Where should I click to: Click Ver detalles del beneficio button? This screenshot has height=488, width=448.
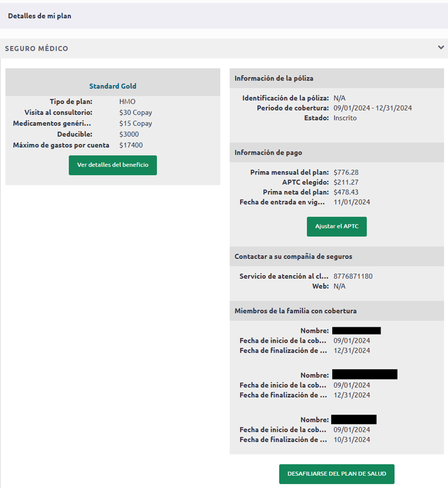[x=113, y=165]
